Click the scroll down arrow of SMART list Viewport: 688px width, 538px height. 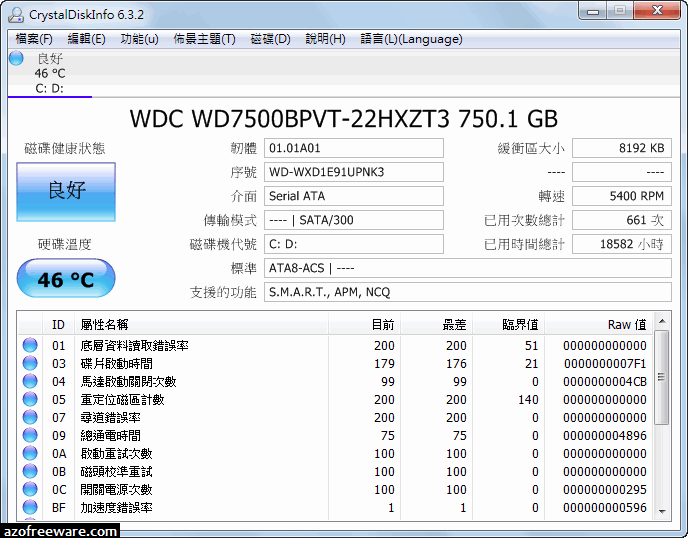[x=662, y=512]
